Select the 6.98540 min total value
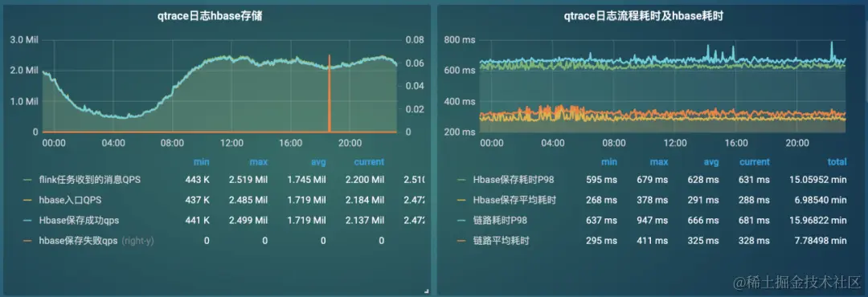868x297 pixels. pos(821,200)
